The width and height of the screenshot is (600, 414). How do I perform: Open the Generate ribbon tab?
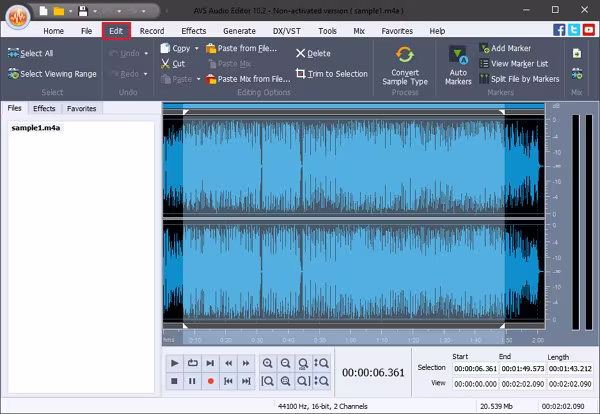click(x=239, y=31)
